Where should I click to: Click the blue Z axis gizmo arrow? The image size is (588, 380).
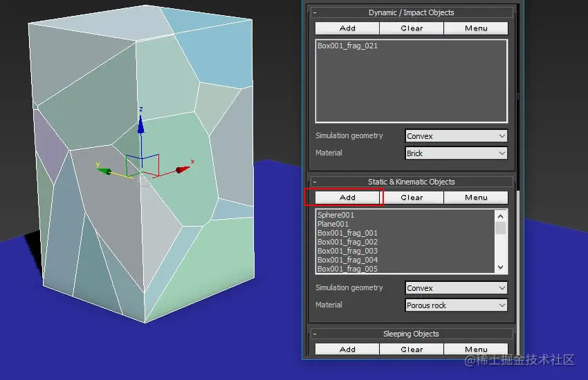(x=141, y=124)
